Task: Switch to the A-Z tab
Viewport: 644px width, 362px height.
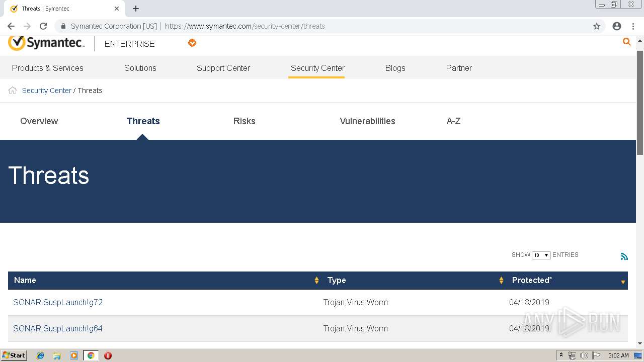Action: pos(453,121)
